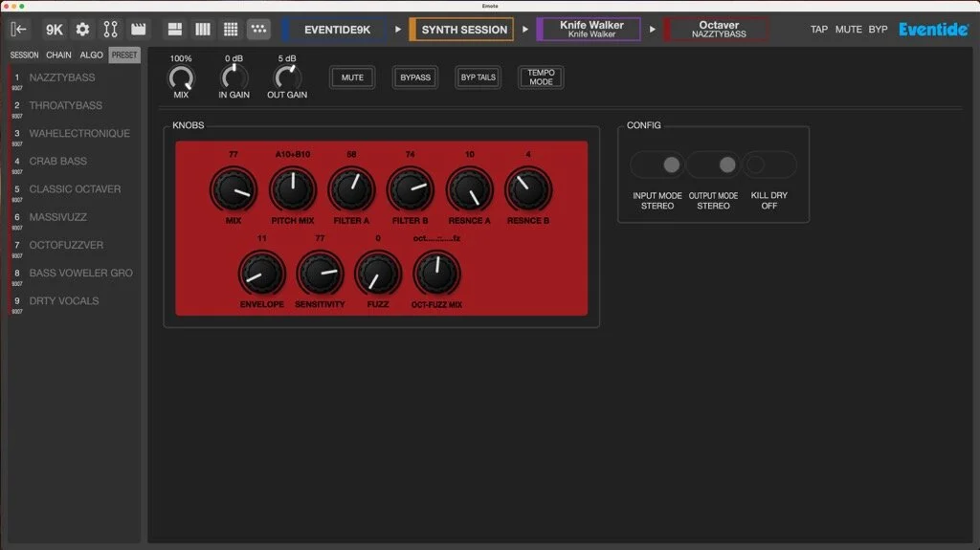
Task: Toggle the BYPASS button
Action: [415, 77]
